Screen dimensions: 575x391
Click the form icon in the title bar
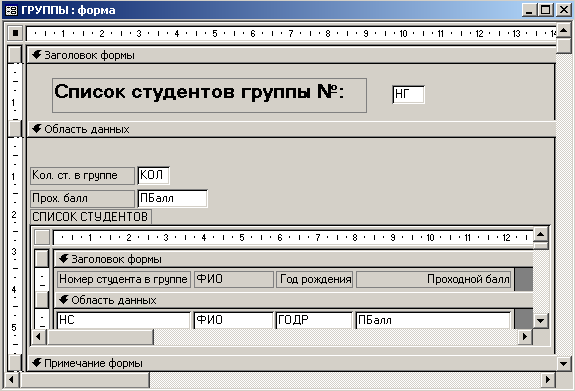click(11, 10)
